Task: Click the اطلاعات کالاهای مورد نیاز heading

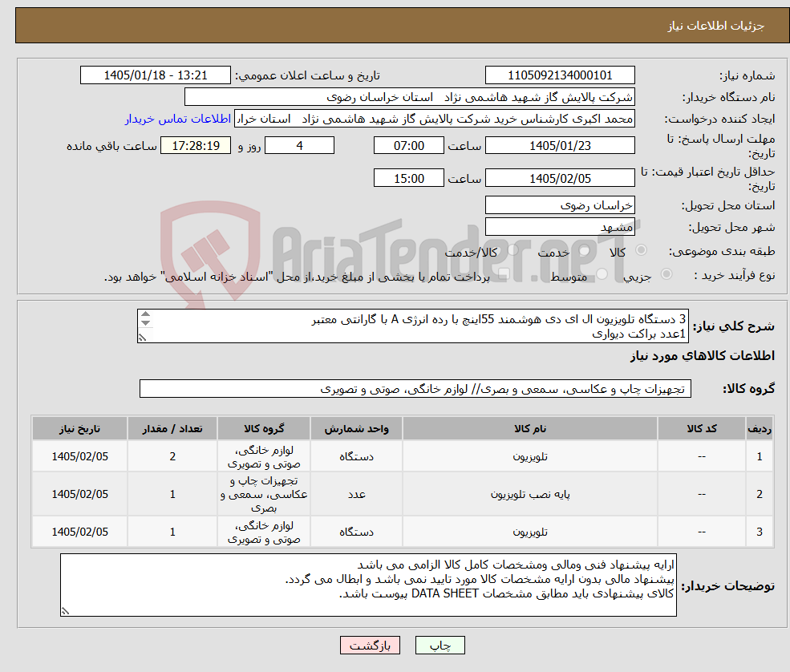Action: coord(703,356)
